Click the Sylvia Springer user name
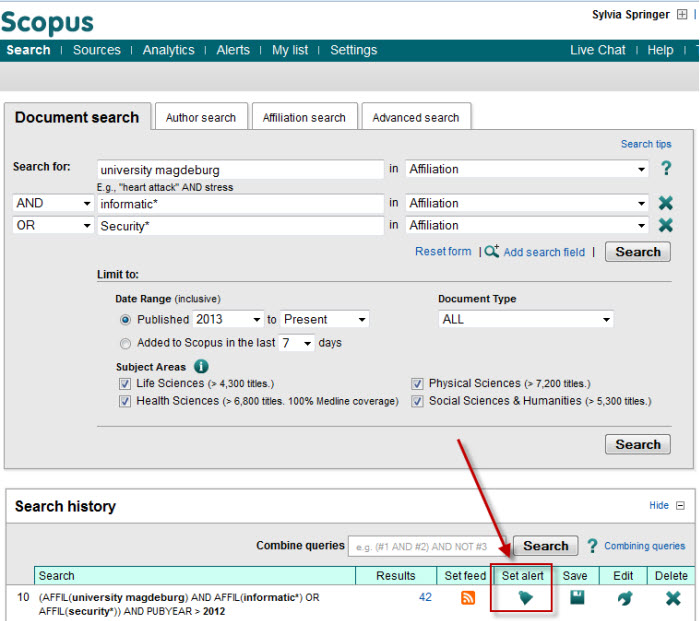 tap(630, 14)
